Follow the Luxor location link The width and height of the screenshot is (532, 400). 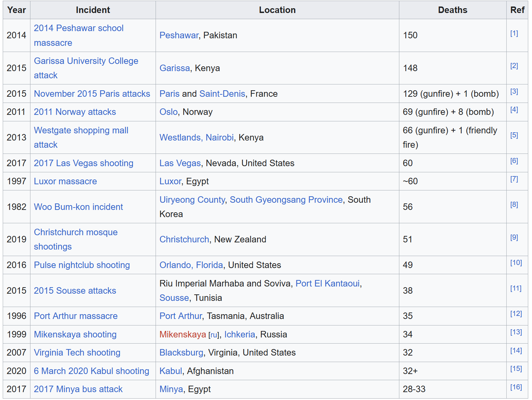[170, 181]
